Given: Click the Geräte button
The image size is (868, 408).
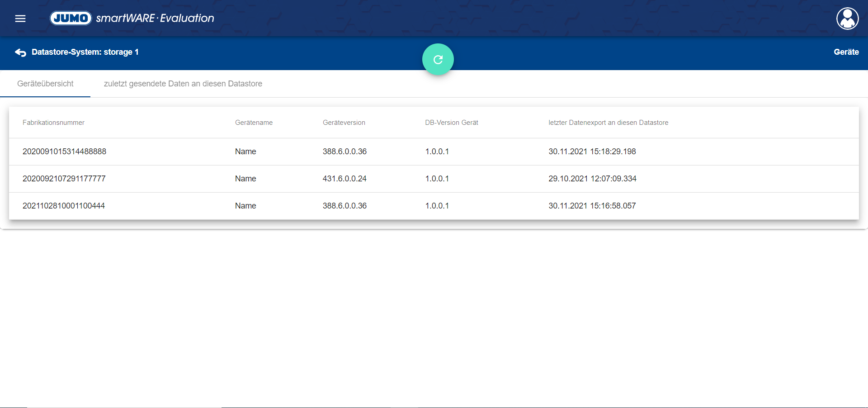Looking at the screenshot, I should tap(846, 52).
